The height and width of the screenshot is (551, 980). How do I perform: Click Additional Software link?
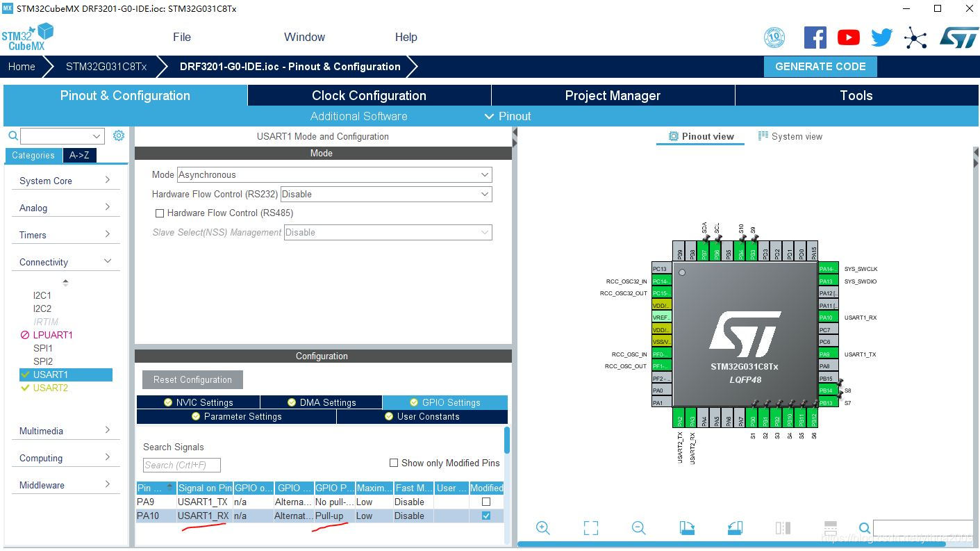358,116
